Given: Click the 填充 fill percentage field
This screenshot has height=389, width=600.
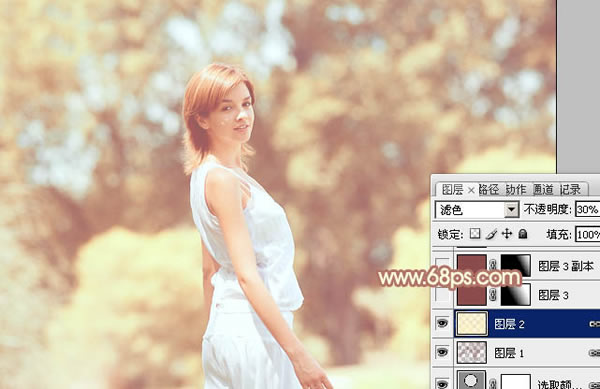Looking at the screenshot, I should [x=588, y=234].
